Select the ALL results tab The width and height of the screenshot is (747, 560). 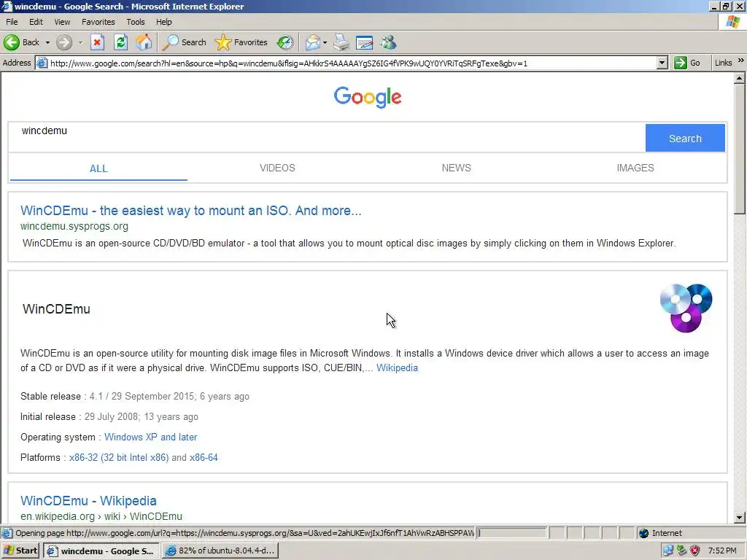click(98, 168)
